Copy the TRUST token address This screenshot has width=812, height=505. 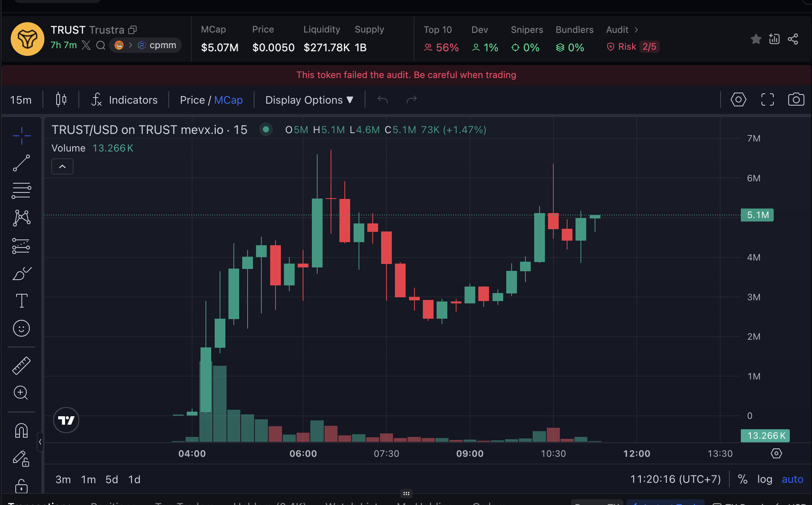132,30
